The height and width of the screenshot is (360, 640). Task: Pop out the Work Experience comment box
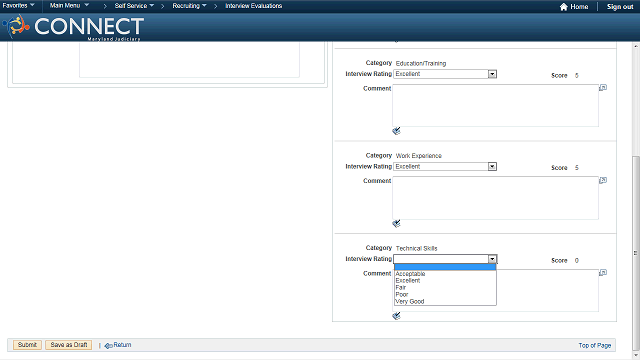click(x=603, y=180)
